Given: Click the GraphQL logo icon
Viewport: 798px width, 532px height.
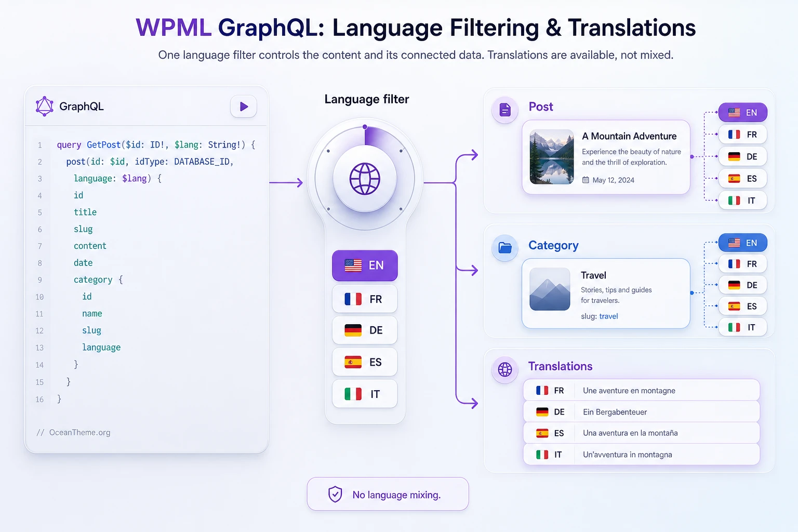Looking at the screenshot, I should (x=45, y=107).
